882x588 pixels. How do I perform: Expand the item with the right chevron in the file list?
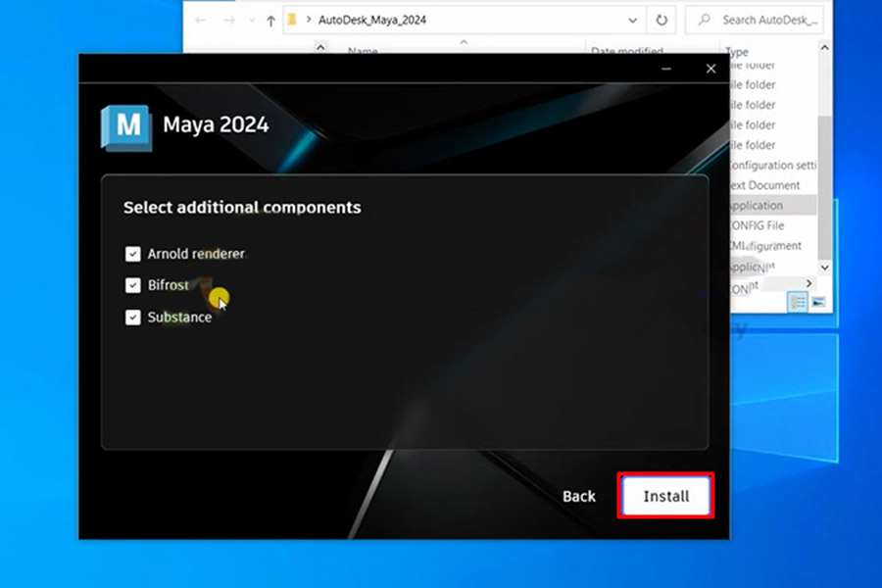(x=808, y=283)
